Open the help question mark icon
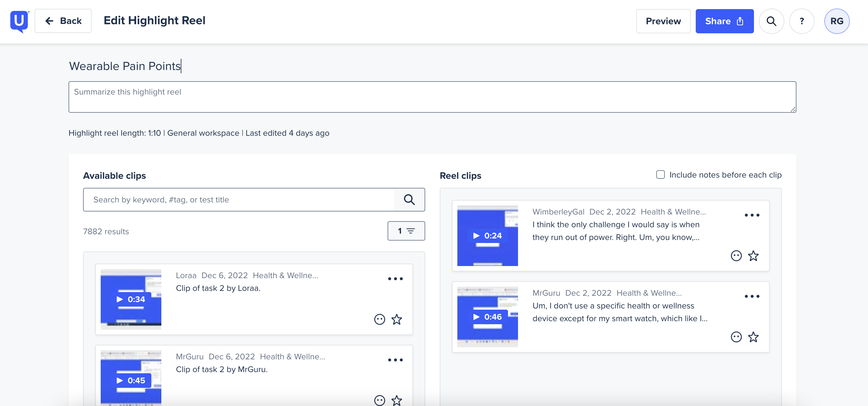Viewport: 868px width, 406px height. point(801,21)
